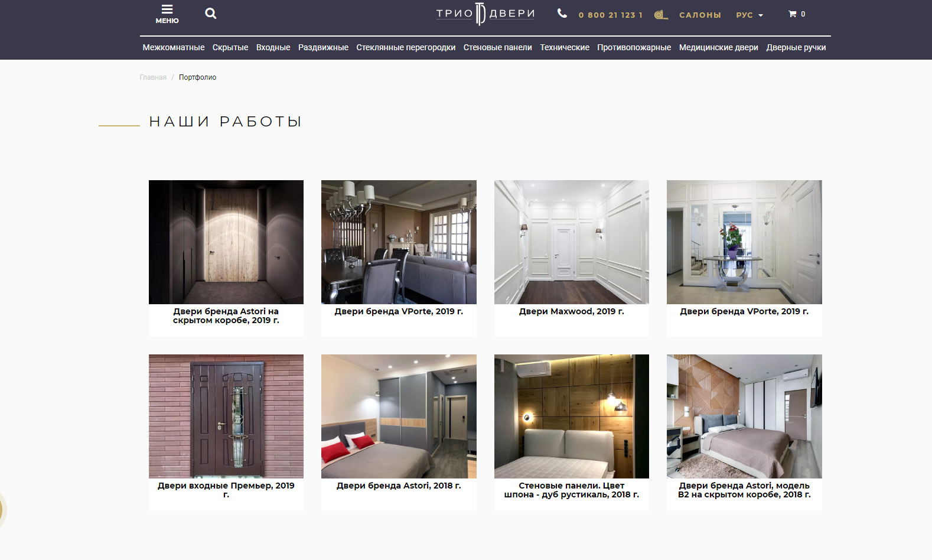
Task: Go to Стеклянные перегородки category
Action: pos(406,47)
